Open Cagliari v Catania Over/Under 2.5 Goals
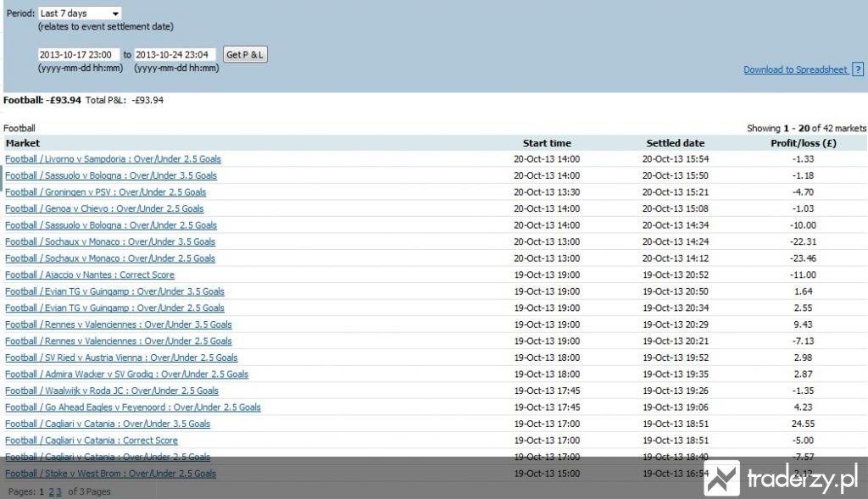The height and width of the screenshot is (499, 868). pos(108,457)
